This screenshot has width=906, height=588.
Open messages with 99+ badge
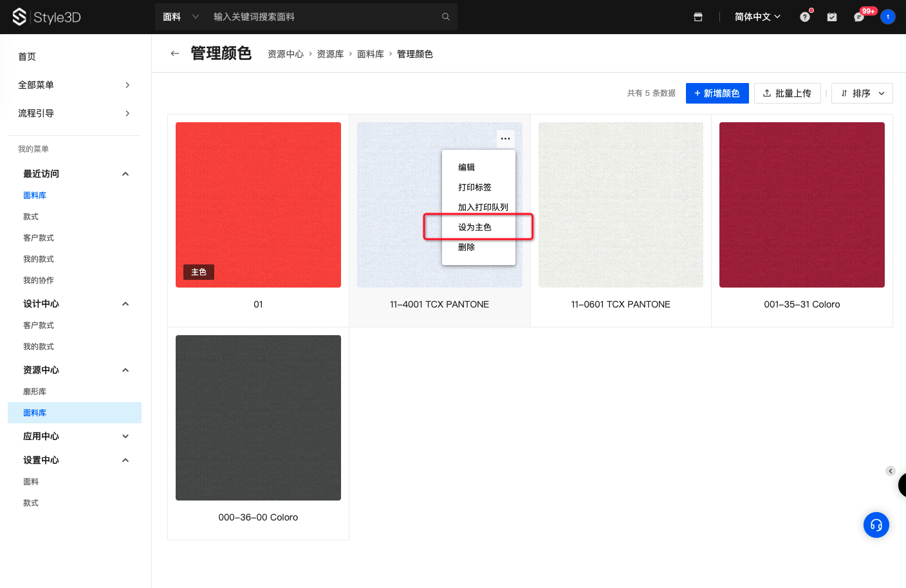(859, 17)
